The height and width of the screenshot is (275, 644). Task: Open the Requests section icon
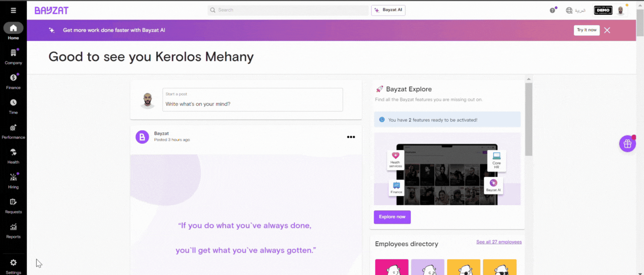[13, 202]
